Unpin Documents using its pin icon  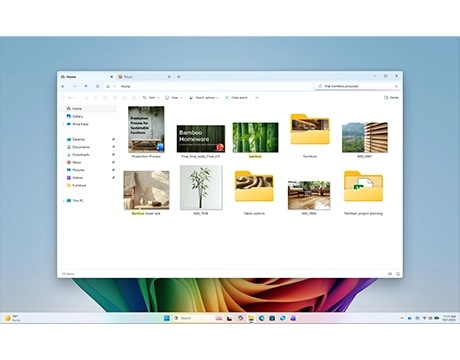113,147
